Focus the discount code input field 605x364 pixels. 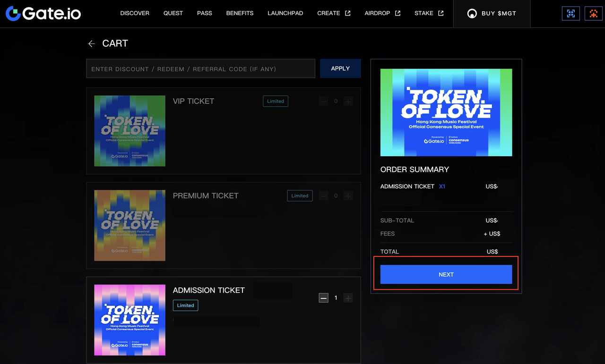click(x=200, y=69)
